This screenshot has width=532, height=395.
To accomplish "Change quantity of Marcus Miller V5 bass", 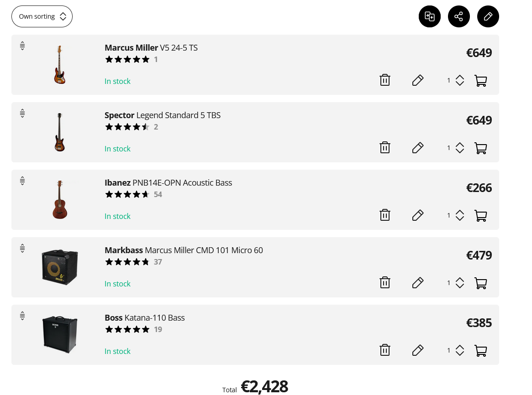I will 456,80.
